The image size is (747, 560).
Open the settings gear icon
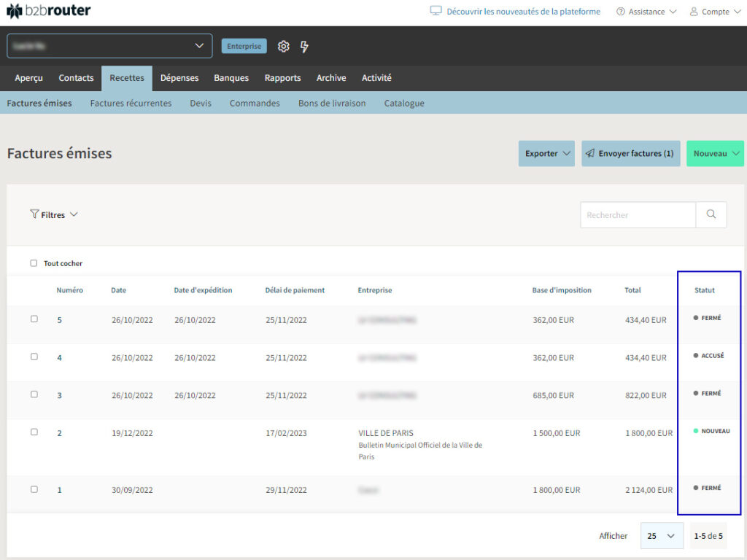pyautogui.click(x=284, y=46)
